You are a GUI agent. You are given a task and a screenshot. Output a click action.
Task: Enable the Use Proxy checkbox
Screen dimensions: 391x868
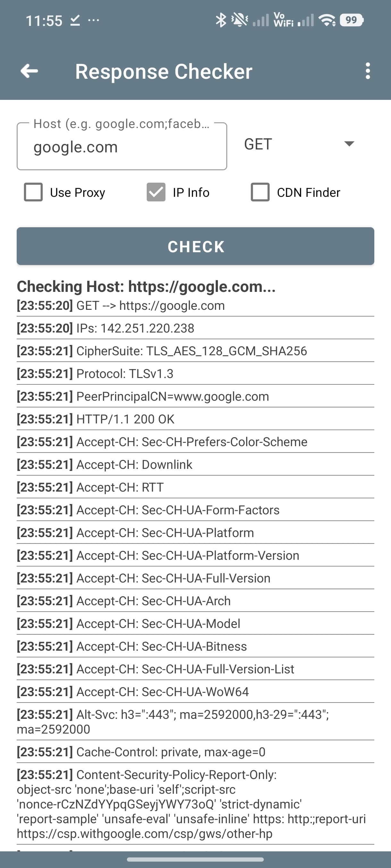33,192
